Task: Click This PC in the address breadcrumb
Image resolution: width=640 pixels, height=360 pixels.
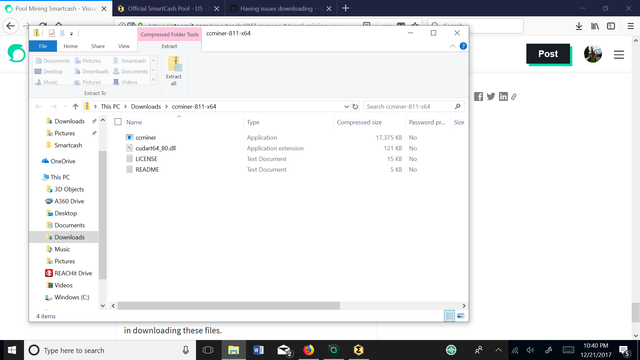Action: click(110, 107)
